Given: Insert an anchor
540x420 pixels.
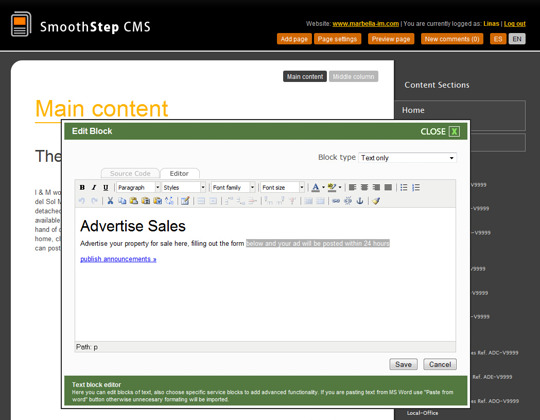Looking at the screenshot, I should click(360, 201).
